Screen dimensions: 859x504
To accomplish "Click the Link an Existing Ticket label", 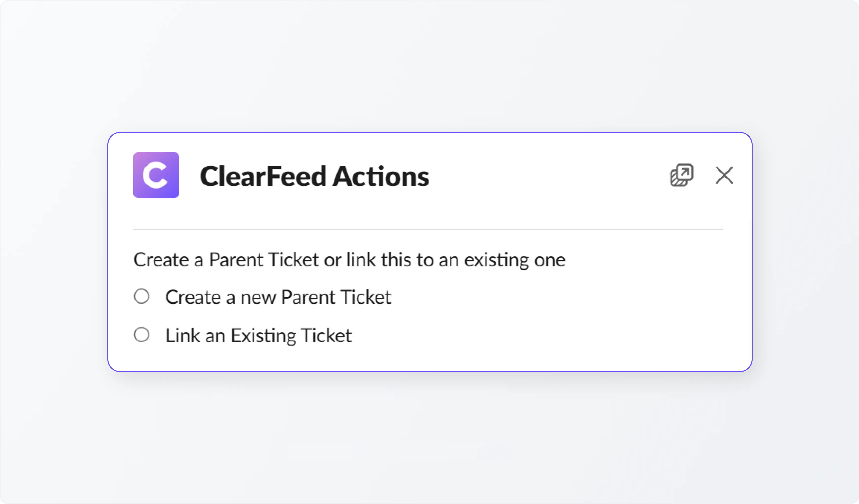I will click(258, 335).
